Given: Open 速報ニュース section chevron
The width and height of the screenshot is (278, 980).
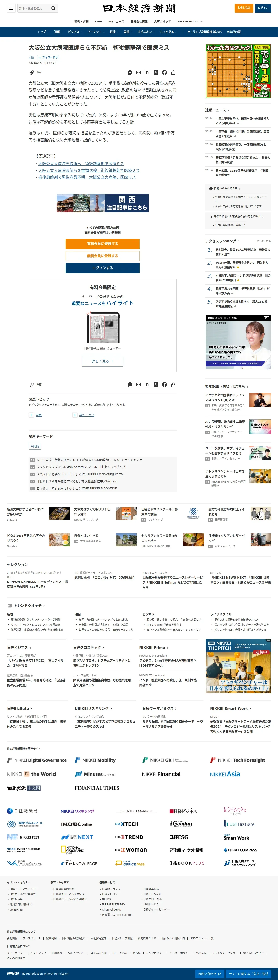Looking at the screenshot, I should coord(228,110).
